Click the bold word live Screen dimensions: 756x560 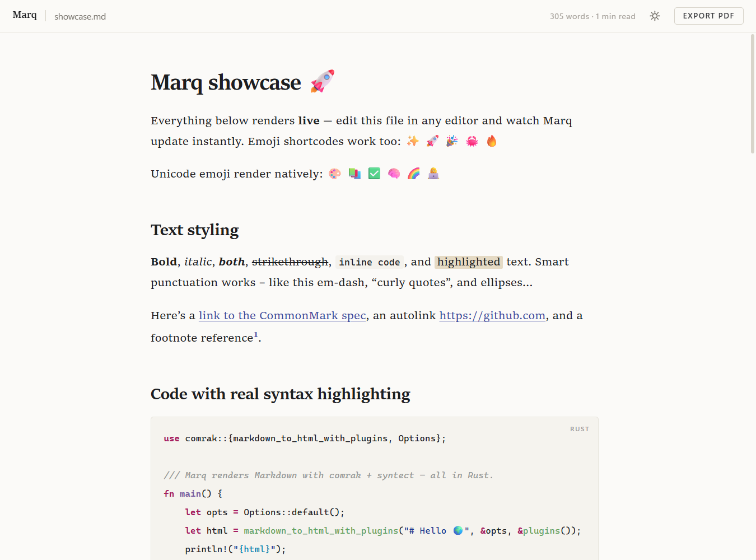(309, 120)
